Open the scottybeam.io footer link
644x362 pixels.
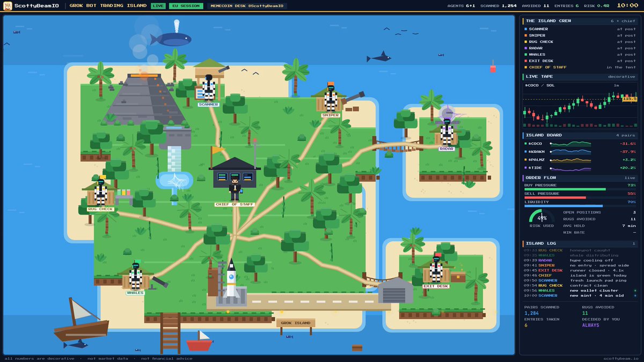tap(621, 358)
